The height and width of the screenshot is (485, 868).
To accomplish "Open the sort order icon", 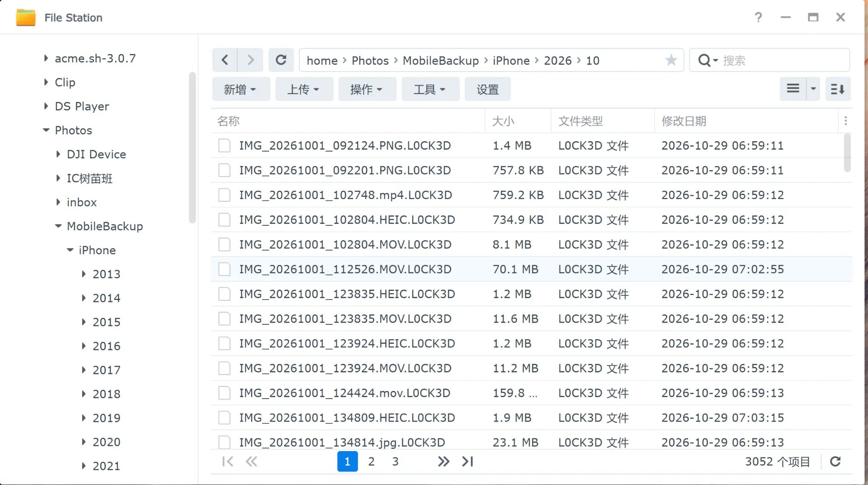I will [838, 89].
